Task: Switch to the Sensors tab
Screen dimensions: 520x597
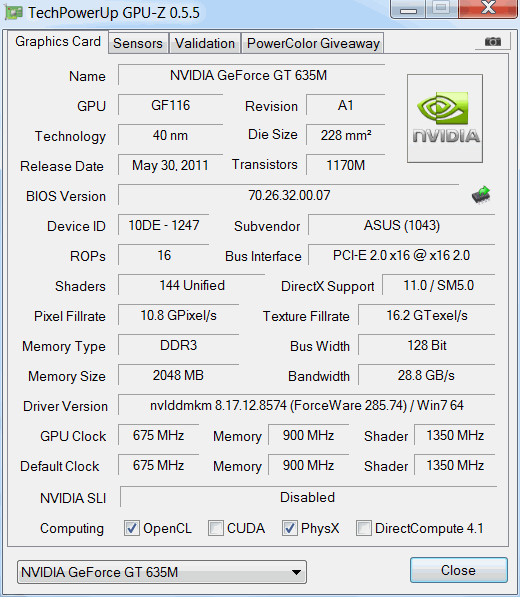Action: (138, 43)
